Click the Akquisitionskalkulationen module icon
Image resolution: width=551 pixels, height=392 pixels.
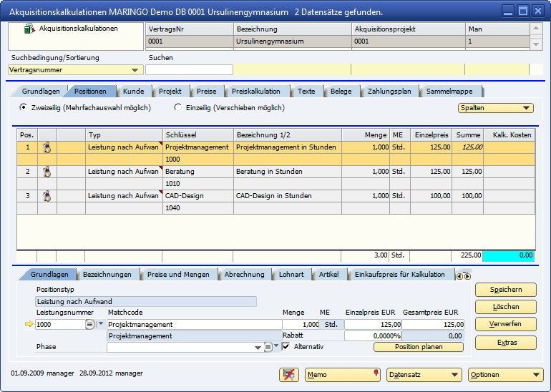(29, 29)
